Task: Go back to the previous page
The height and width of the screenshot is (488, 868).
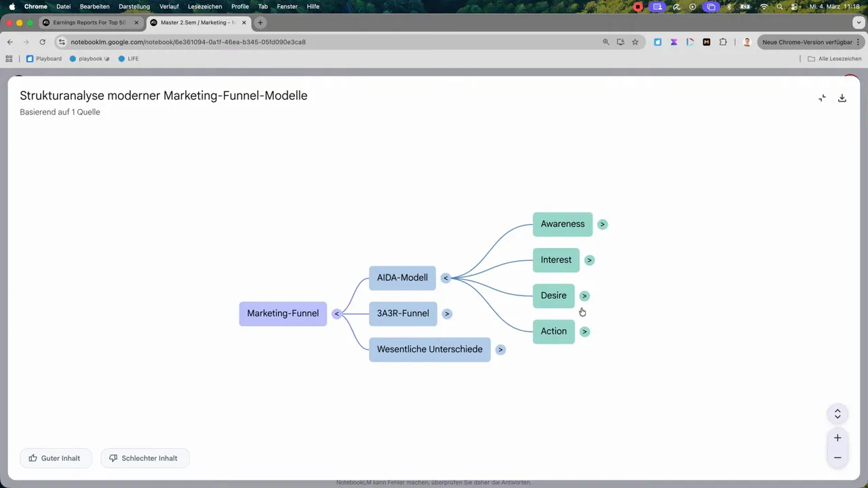Action: [10, 42]
